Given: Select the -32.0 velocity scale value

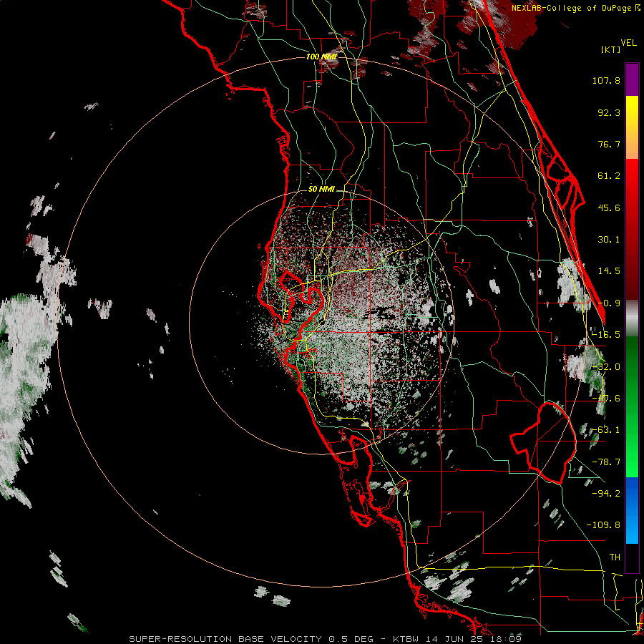Looking at the screenshot, I should [606, 367].
